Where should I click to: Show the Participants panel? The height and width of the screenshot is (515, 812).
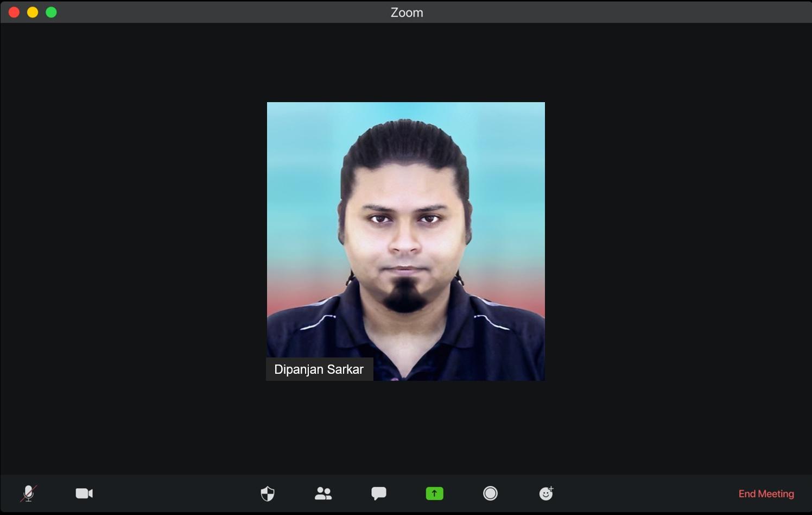click(323, 493)
